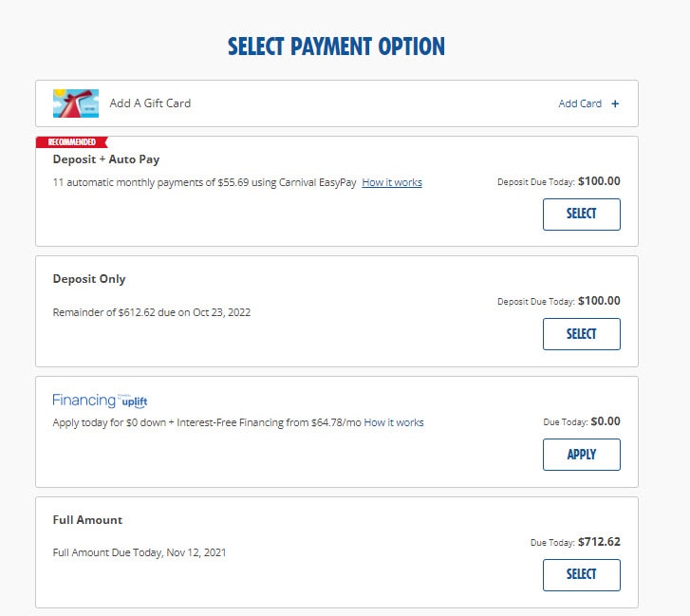Select the Deposit + Auto Pay option
Image resolution: width=690 pixels, height=616 pixels.
point(581,214)
